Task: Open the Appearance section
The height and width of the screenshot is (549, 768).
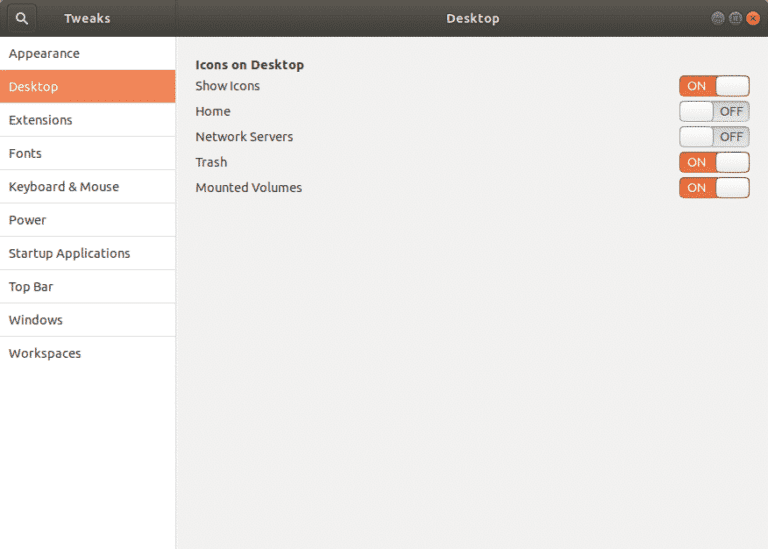Action: click(x=88, y=53)
